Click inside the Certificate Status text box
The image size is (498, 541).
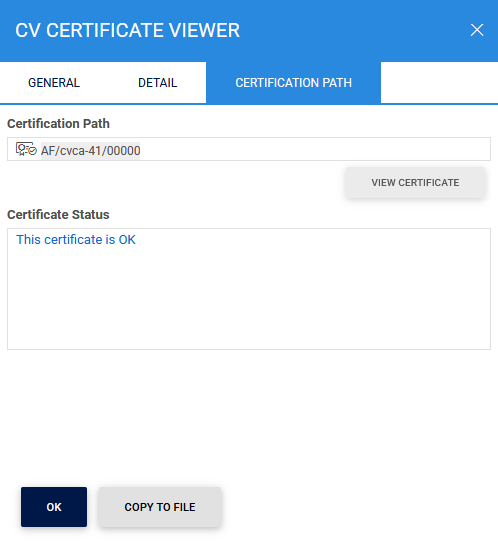(x=249, y=289)
